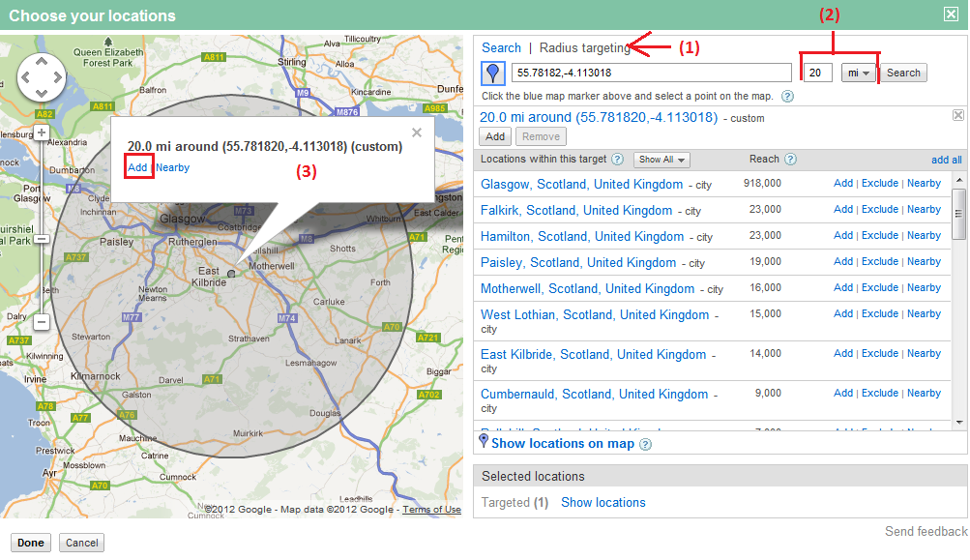Show locations nearby Glasgow

click(924, 183)
